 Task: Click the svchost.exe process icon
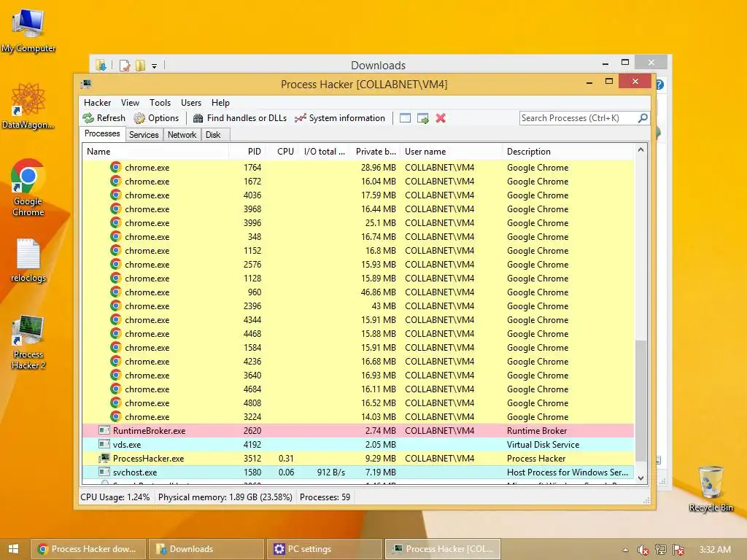pyautogui.click(x=104, y=472)
